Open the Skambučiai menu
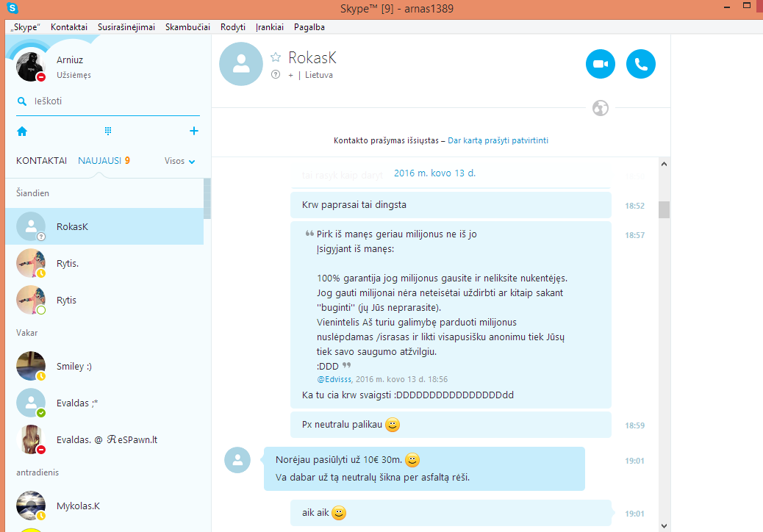This screenshot has width=763, height=532. point(188,27)
